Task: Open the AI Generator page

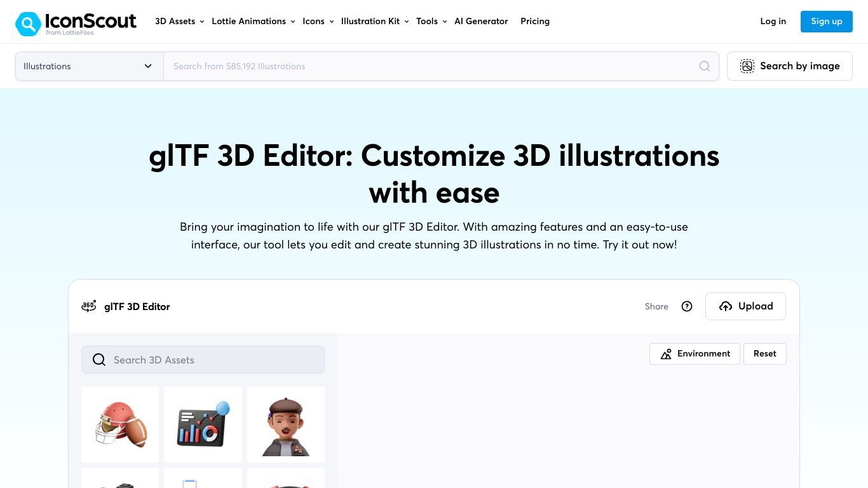Action: click(481, 21)
